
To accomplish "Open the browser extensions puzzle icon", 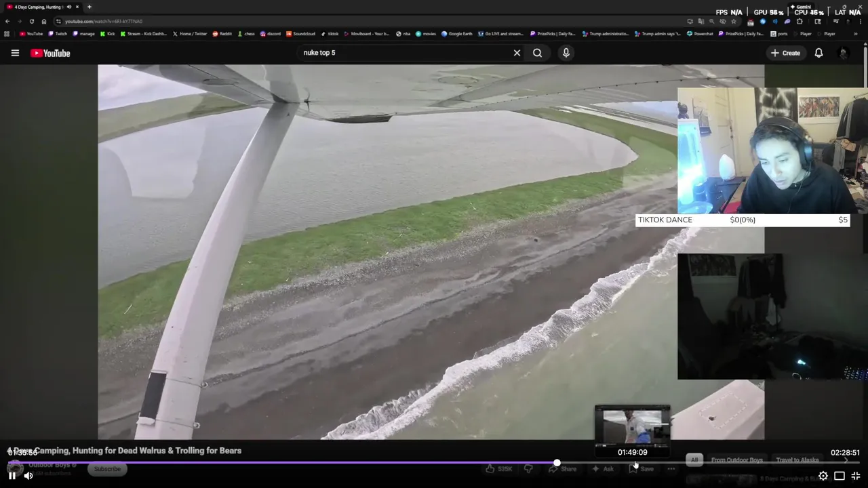I will [x=799, y=21].
